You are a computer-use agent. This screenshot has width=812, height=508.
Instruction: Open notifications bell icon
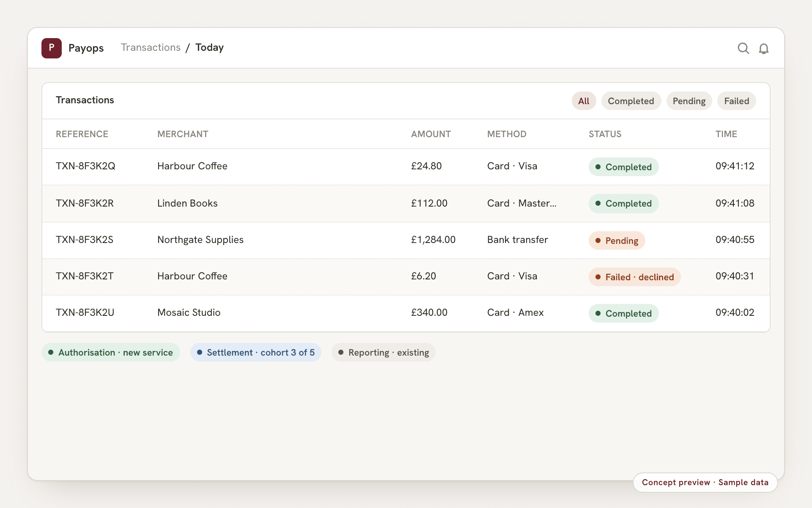pos(763,48)
